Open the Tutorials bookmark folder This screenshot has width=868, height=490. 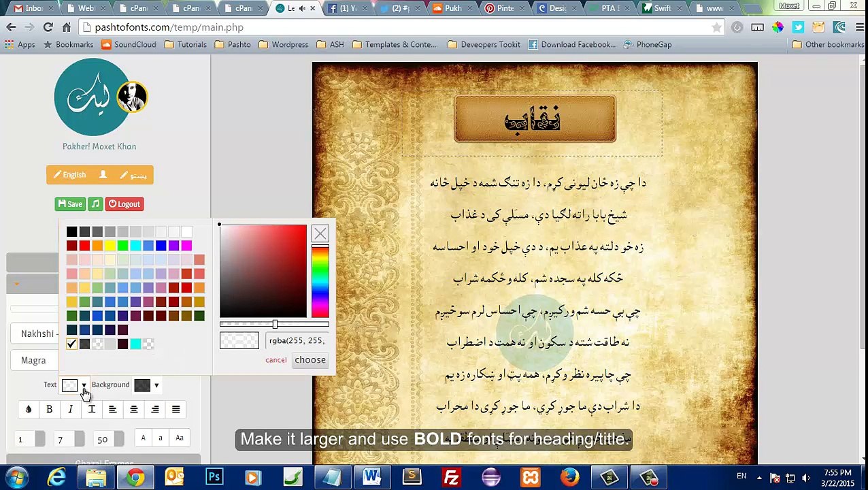coord(185,44)
